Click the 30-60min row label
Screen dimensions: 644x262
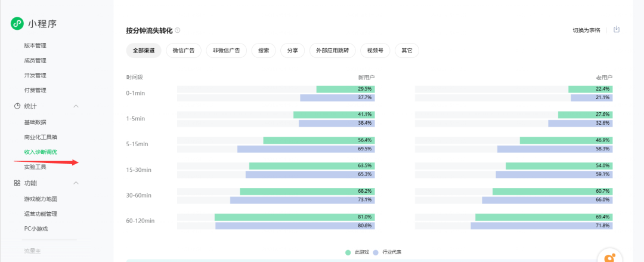pos(138,195)
